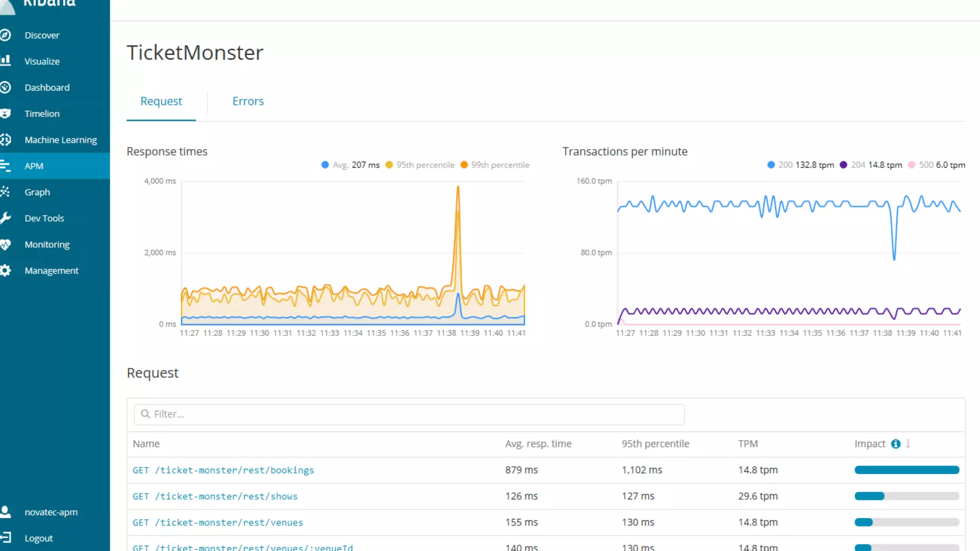Open the Timelion mask icon
Viewport: 980px width, 551px height.
click(5, 113)
